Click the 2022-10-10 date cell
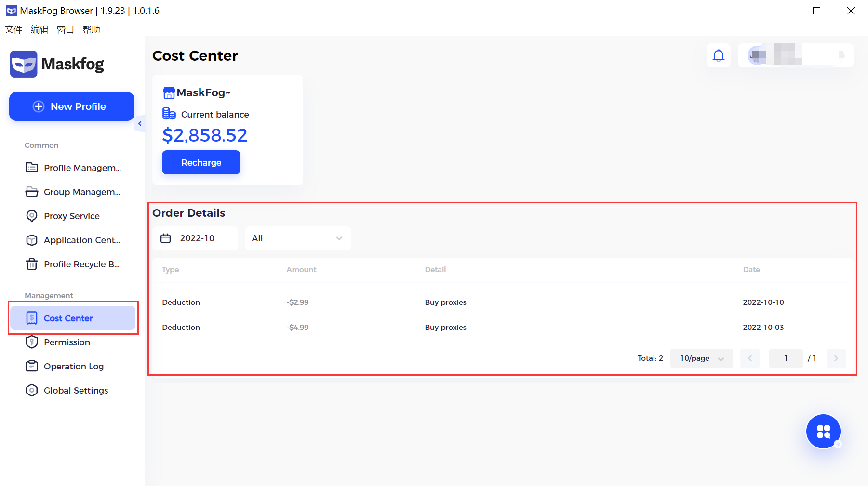This screenshot has height=486, width=868. click(x=763, y=302)
